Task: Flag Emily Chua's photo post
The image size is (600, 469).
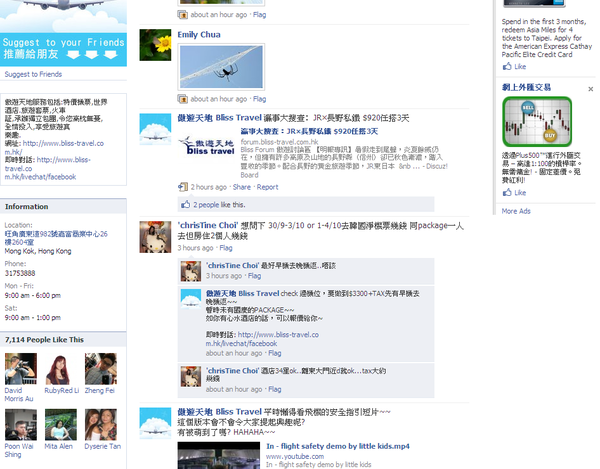Action: tap(259, 99)
